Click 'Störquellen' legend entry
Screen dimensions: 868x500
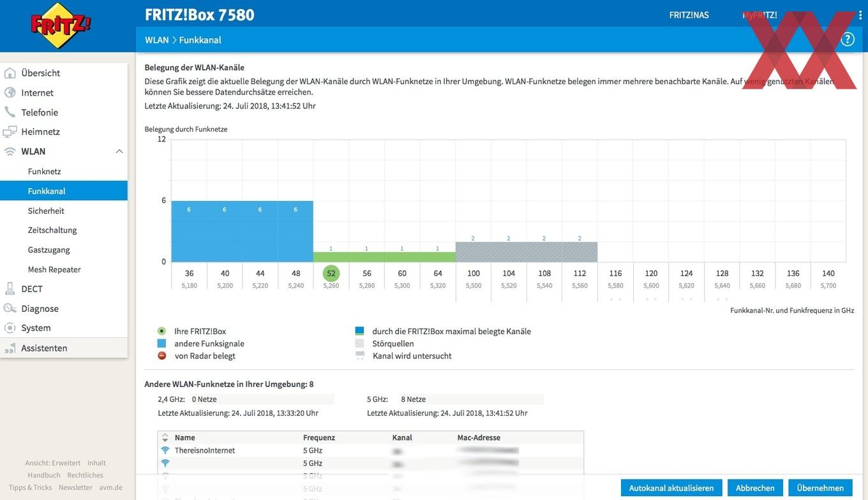[393, 343]
